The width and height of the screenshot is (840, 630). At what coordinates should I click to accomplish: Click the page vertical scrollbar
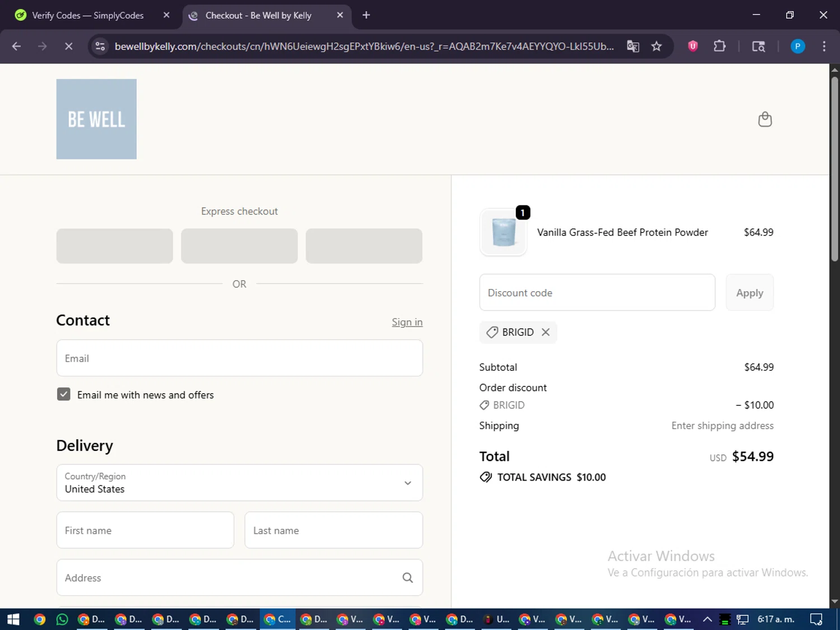[x=834, y=168]
